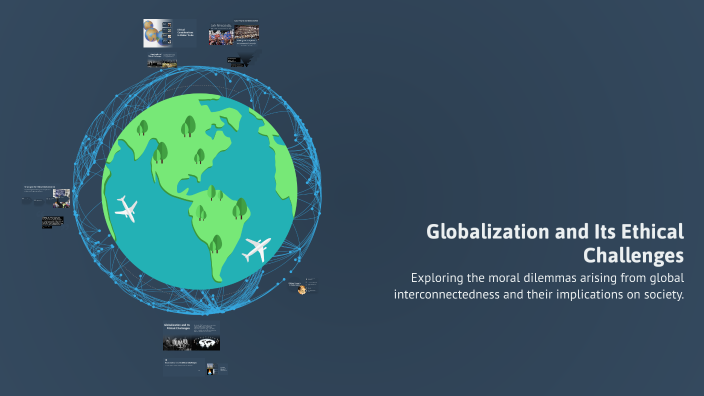The width and height of the screenshot is (704, 396).
Task: Click the white airplane beside South America
Action: [256, 250]
